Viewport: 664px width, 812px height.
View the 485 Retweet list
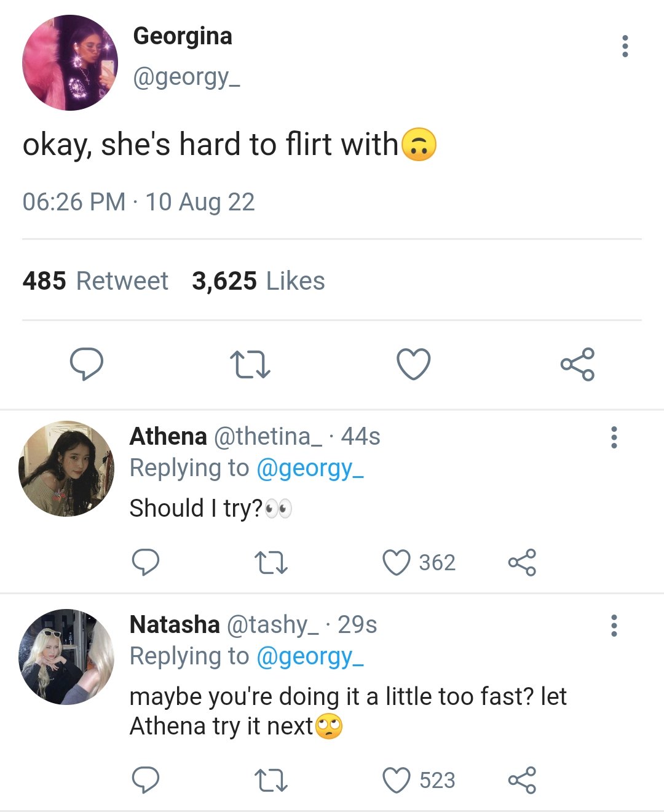(x=95, y=281)
